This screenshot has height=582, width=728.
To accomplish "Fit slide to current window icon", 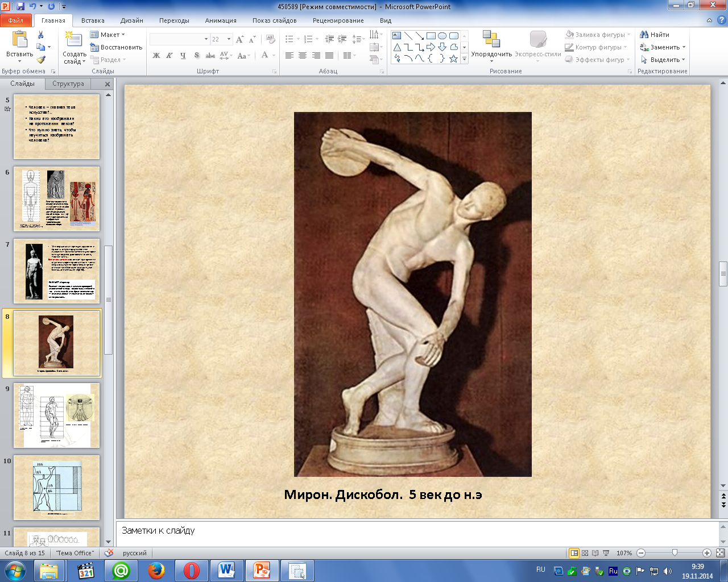I will coord(720,553).
